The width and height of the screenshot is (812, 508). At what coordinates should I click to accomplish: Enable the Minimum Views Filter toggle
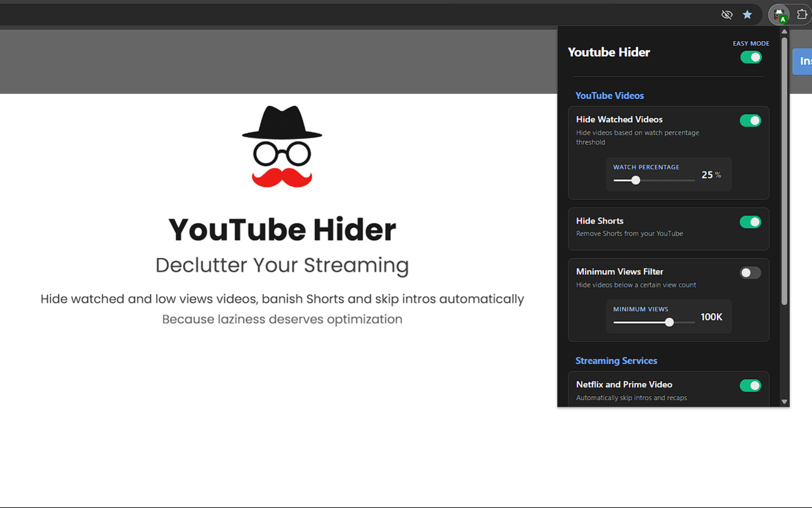(x=750, y=273)
